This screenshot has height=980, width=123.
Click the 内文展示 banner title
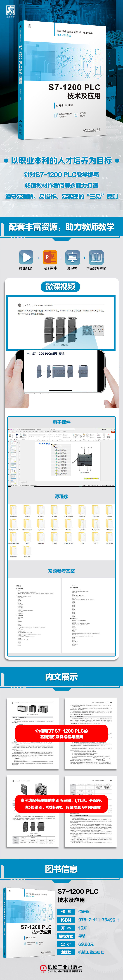point(61,677)
